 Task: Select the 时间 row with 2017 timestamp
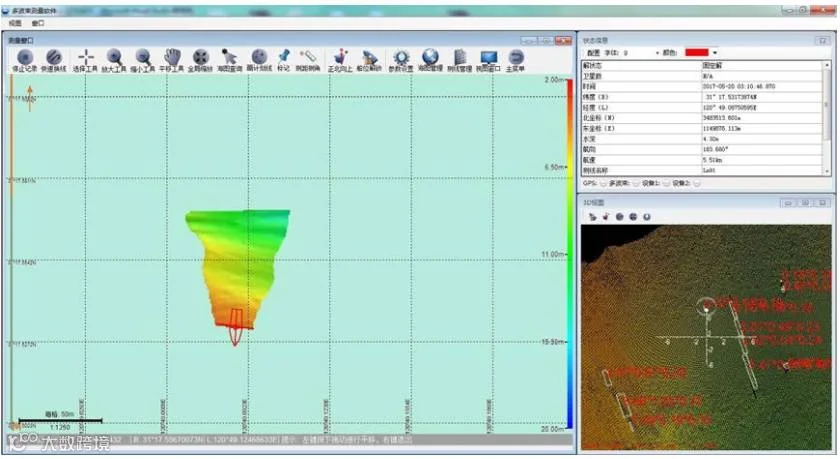pyautogui.click(x=702, y=86)
